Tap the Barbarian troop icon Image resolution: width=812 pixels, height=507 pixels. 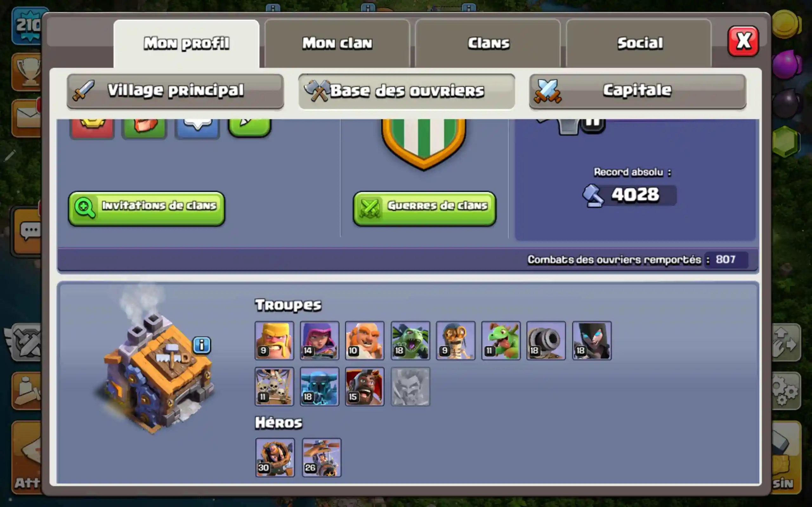pyautogui.click(x=274, y=340)
